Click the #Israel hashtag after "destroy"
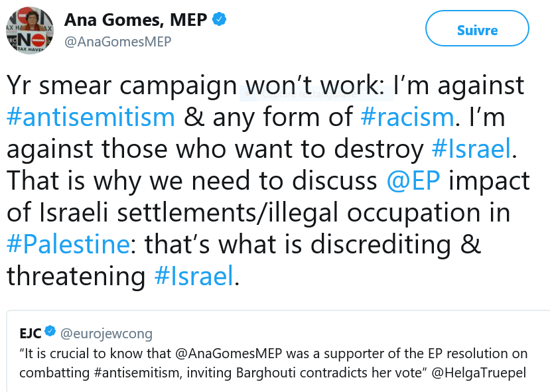 click(x=471, y=149)
